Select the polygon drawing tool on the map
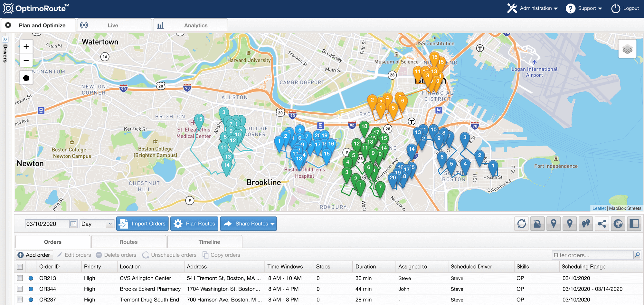The image size is (644, 305). 26,78
